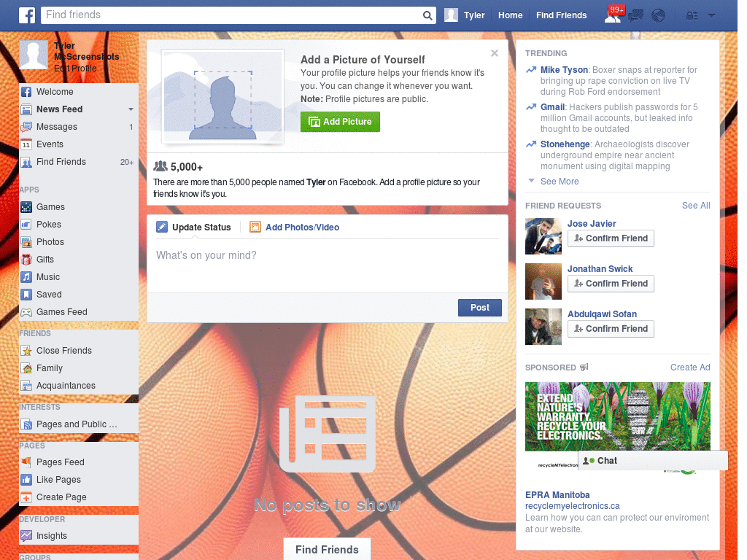Click Edit Profile link
The width and height of the screenshot is (747, 560).
click(75, 68)
